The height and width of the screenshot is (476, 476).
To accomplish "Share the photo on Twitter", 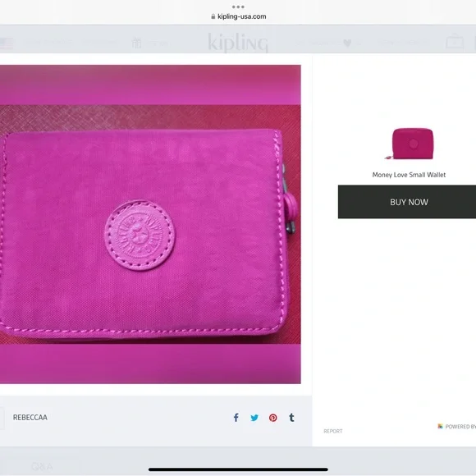I will [254, 418].
